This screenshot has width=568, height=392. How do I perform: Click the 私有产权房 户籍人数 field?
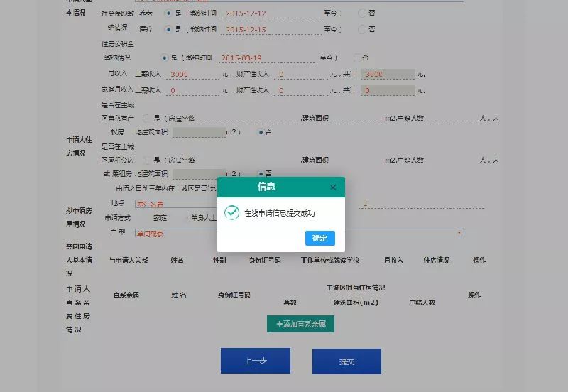click(452, 119)
